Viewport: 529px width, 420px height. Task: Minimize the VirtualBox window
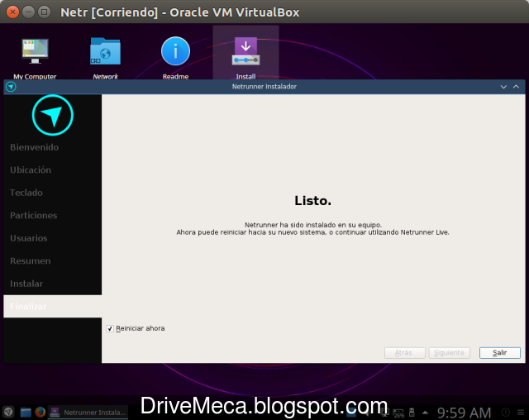click(28, 12)
